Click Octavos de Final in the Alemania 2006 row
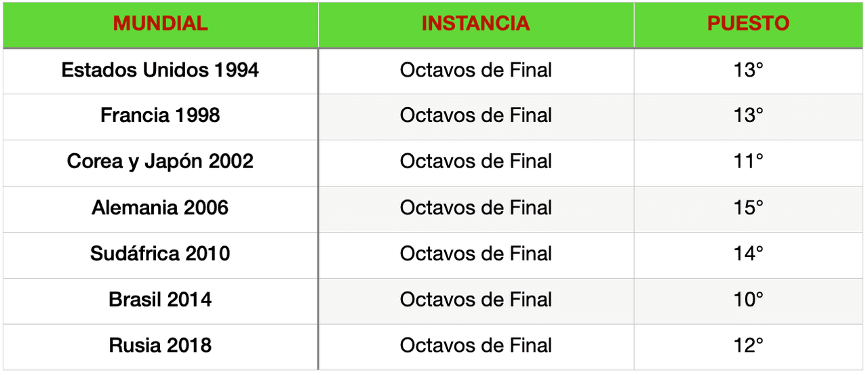The image size is (868, 375). 475,208
